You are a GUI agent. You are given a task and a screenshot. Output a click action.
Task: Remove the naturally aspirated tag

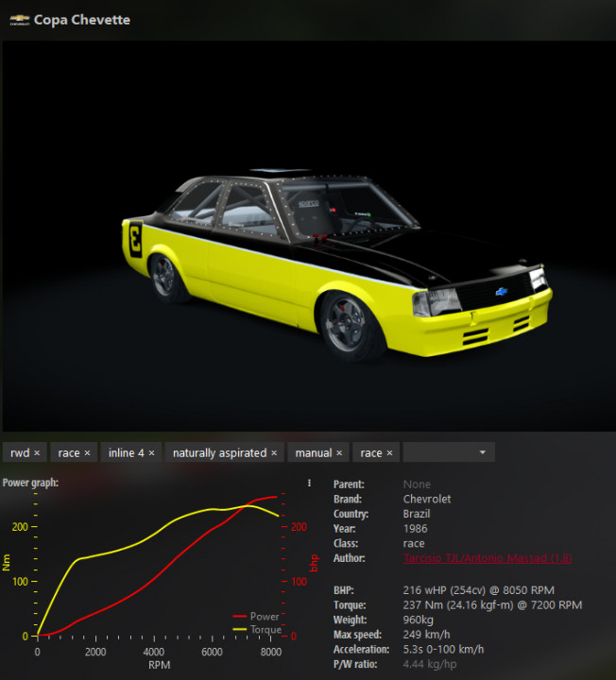(274, 452)
